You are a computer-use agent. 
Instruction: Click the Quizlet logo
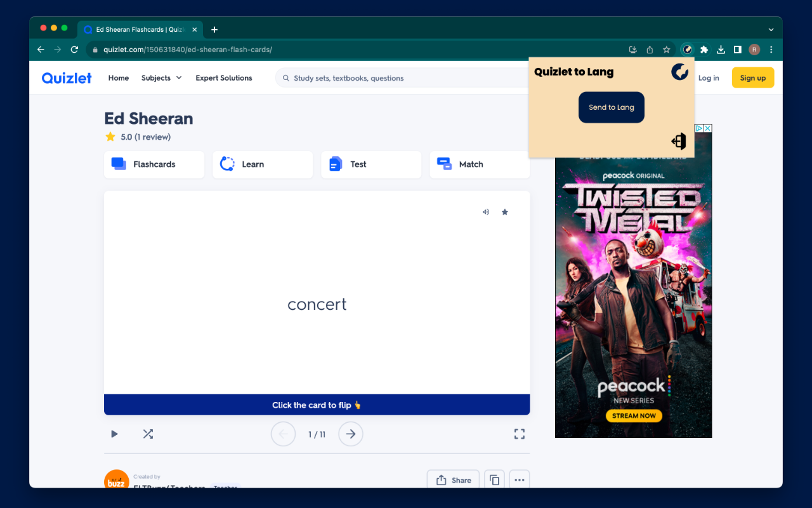pos(66,77)
